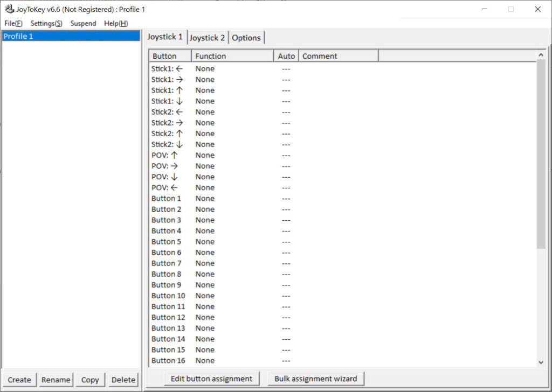Select the POV up arrow row

pyautogui.click(x=342, y=155)
